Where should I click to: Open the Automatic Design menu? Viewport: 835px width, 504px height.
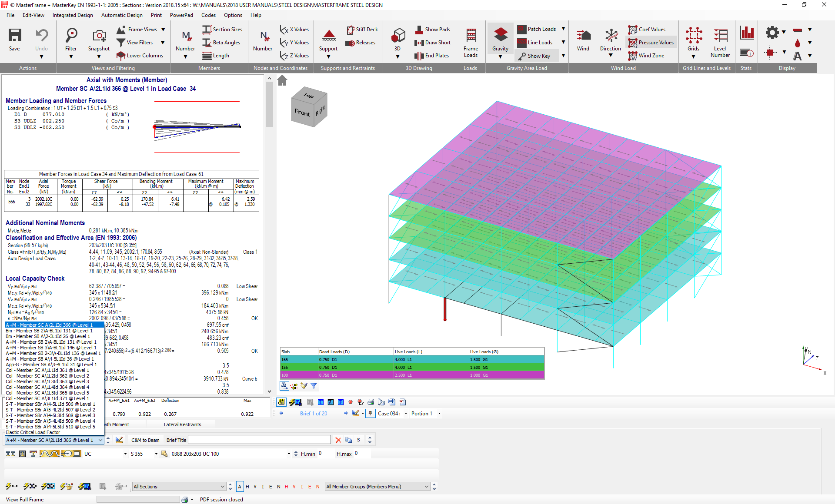coord(122,15)
